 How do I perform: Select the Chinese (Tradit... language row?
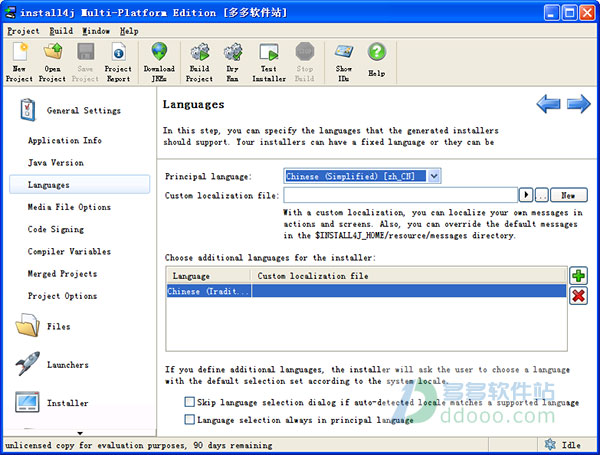click(x=366, y=291)
